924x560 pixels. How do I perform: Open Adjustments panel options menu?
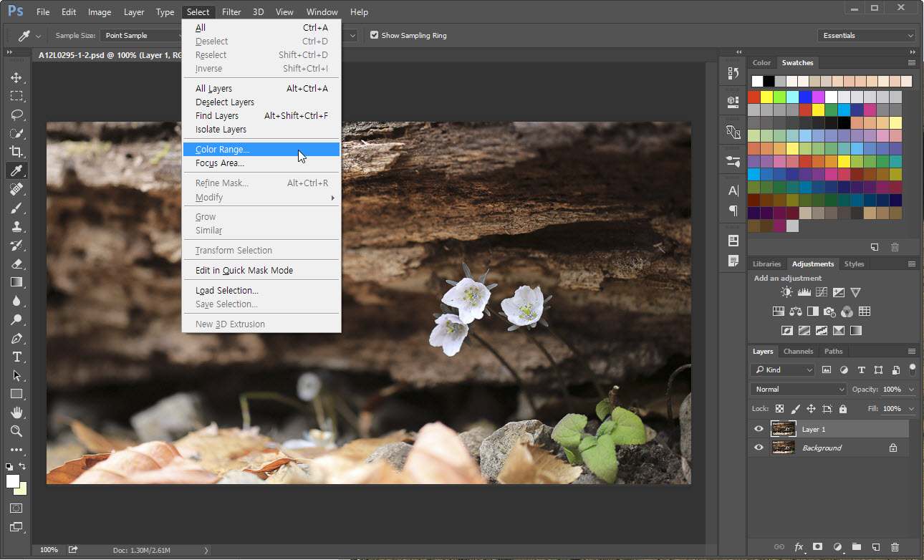point(912,264)
